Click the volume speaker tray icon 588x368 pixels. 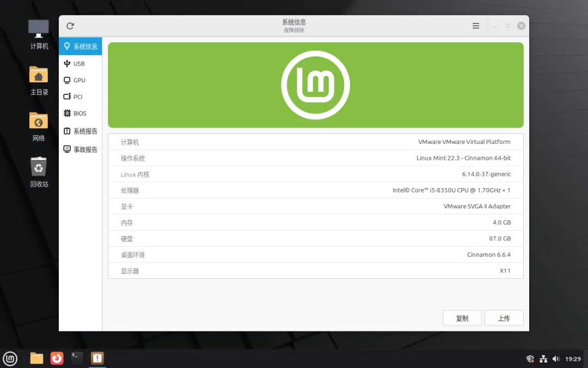point(556,359)
